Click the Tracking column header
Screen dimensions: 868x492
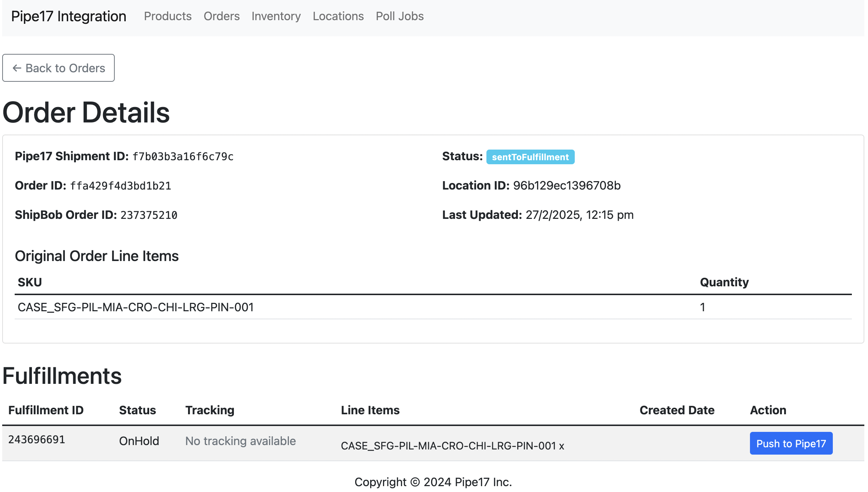tap(210, 410)
